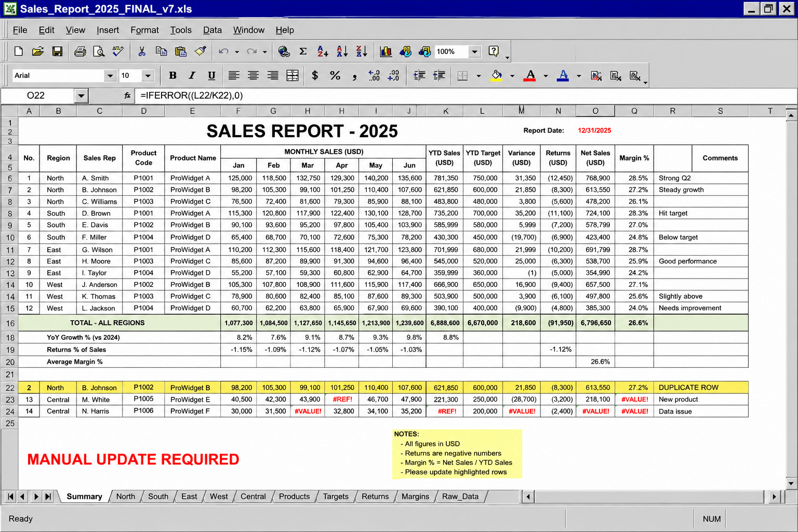Image resolution: width=798 pixels, height=532 pixels.
Task: Cut selection with scissors icon
Action: (141, 51)
